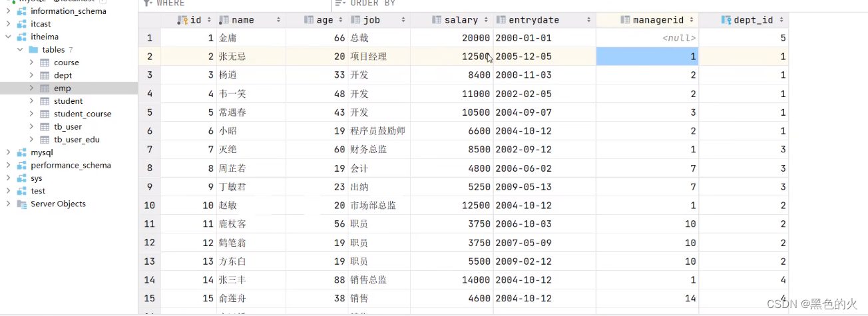Expand the test schema node

point(8,191)
